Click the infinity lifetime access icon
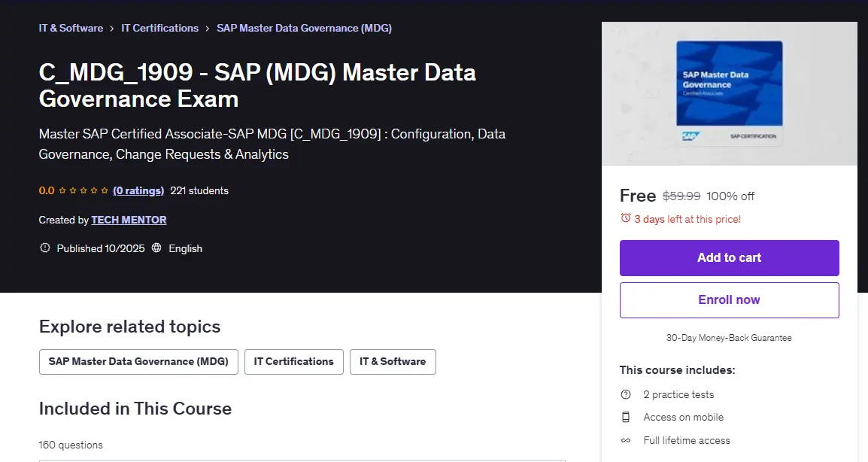The image size is (868, 462). coord(626,440)
